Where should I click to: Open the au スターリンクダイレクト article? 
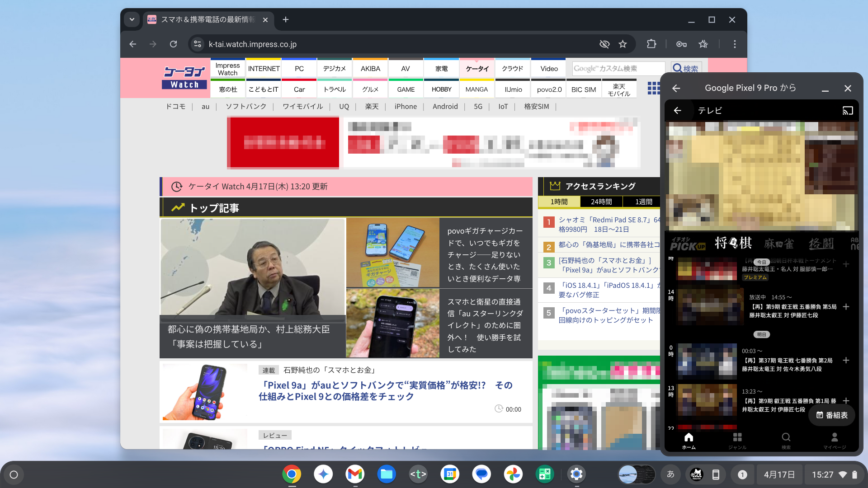pos(485,325)
